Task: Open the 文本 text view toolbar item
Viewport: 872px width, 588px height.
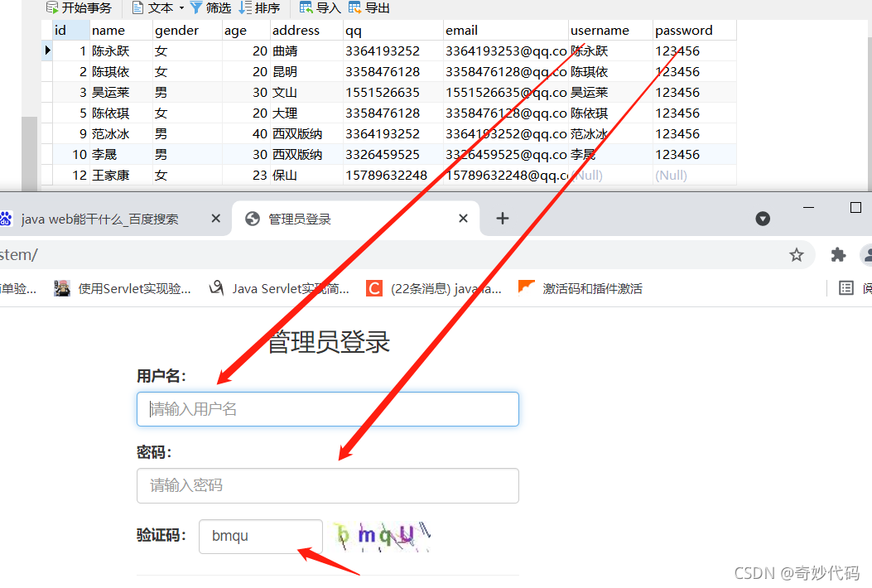Action: tap(153, 7)
